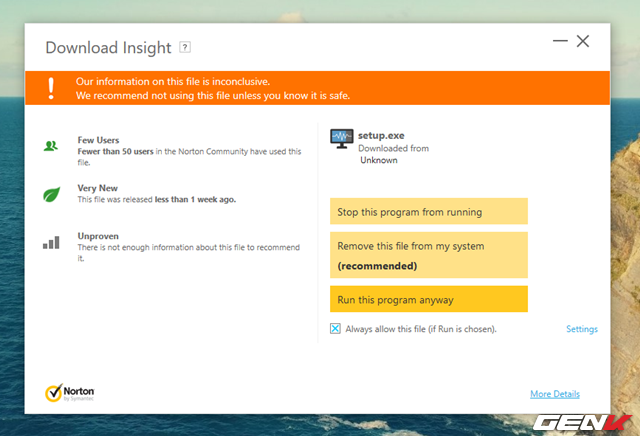
Task: Click the help question mark beside Download Insight
Action: (x=185, y=47)
